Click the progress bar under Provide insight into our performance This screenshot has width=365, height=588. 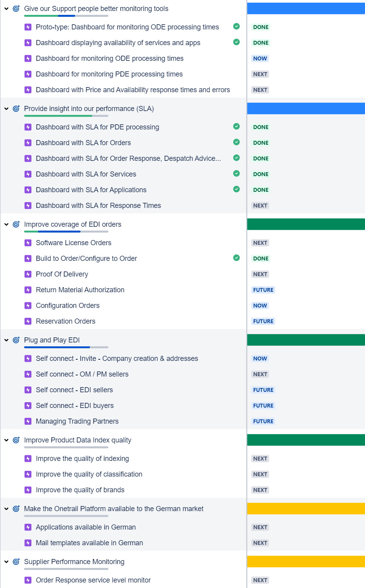point(66,116)
